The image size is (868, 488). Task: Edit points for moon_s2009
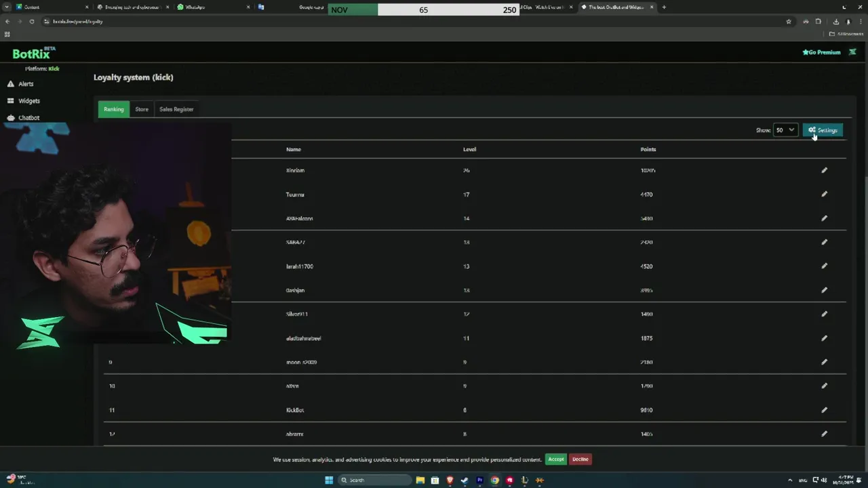(x=824, y=362)
